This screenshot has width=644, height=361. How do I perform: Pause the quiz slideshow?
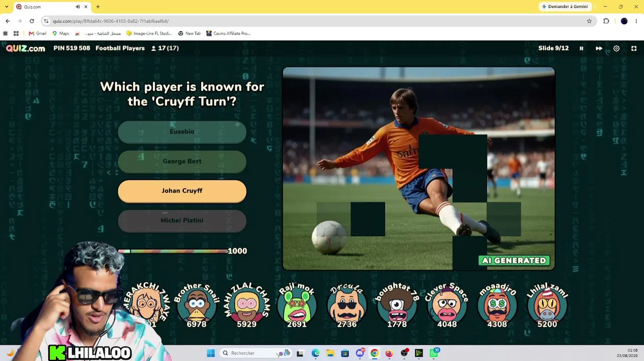coord(581,48)
